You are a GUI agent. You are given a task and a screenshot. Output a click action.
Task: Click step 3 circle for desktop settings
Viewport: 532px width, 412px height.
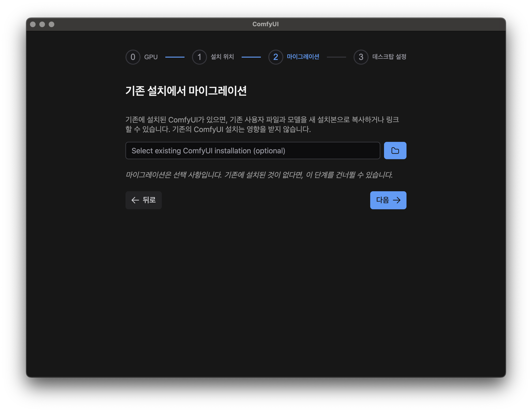[x=361, y=57]
